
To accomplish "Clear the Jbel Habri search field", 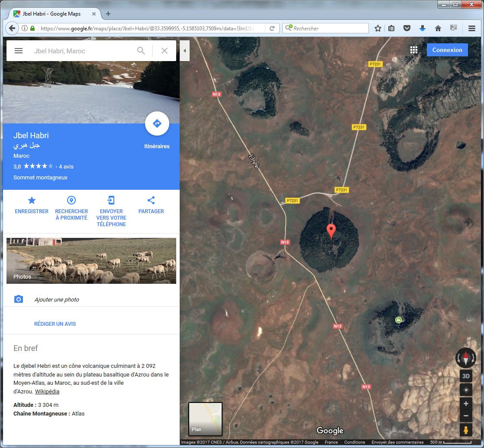I will (165, 51).
